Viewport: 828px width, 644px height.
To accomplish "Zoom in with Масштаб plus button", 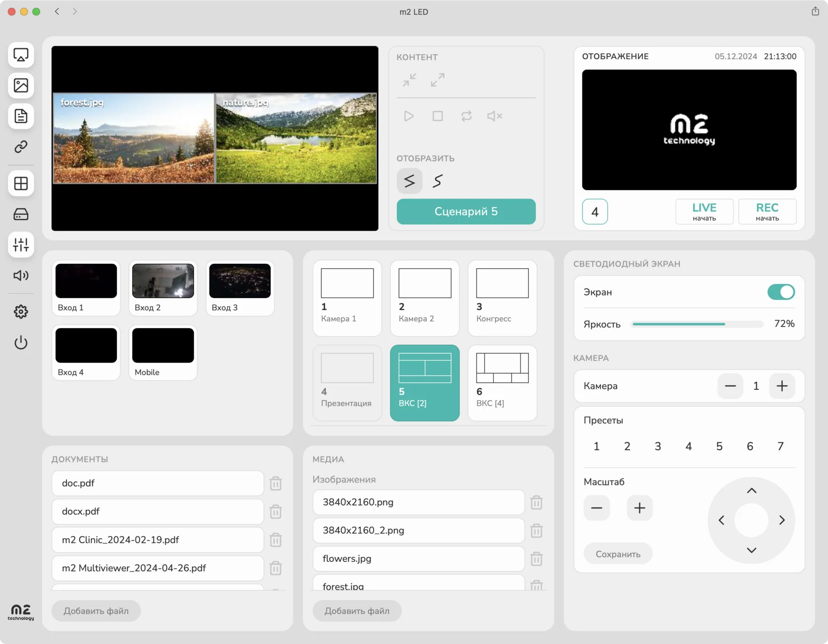I will point(640,508).
